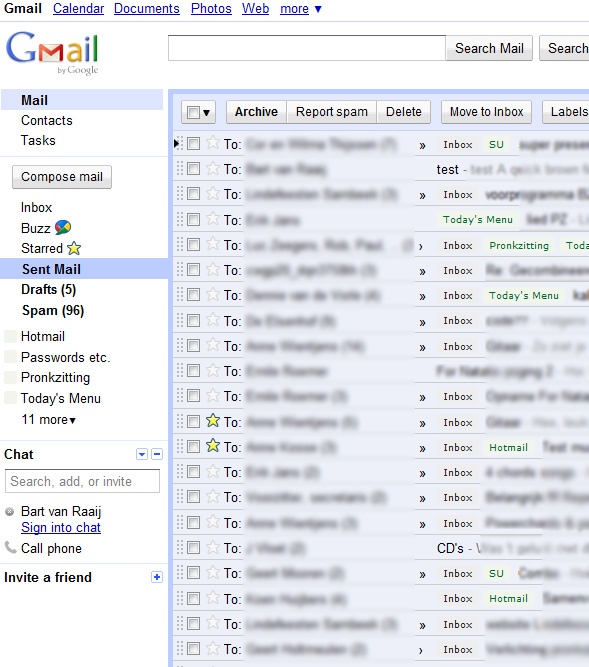
Task: Open the Buzz icon in sidebar
Action: (x=63, y=228)
